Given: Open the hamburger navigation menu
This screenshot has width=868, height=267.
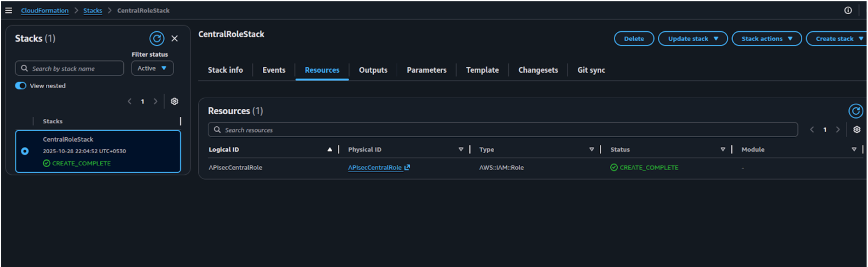Looking at the screenshot, I should coord(9,10).
